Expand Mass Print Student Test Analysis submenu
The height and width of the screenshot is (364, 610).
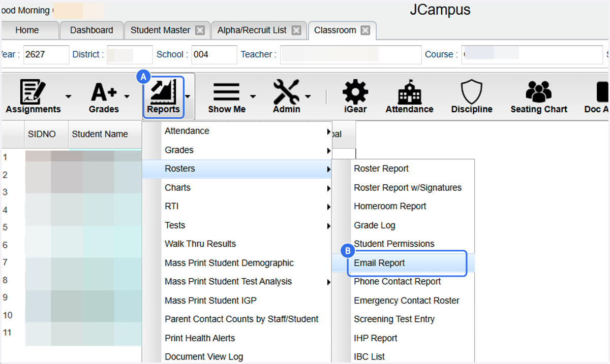click(328, 282)
